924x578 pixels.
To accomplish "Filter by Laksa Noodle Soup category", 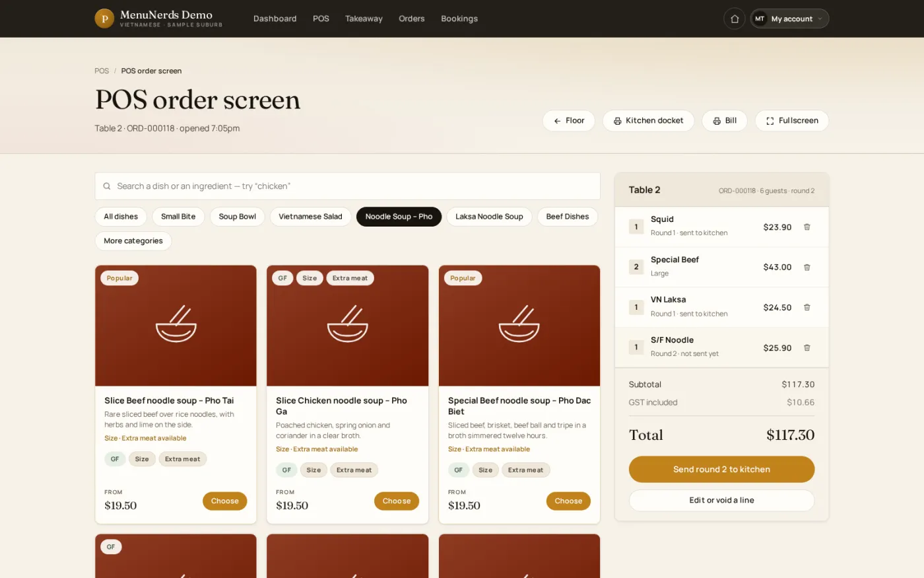I will click(489, 217).
